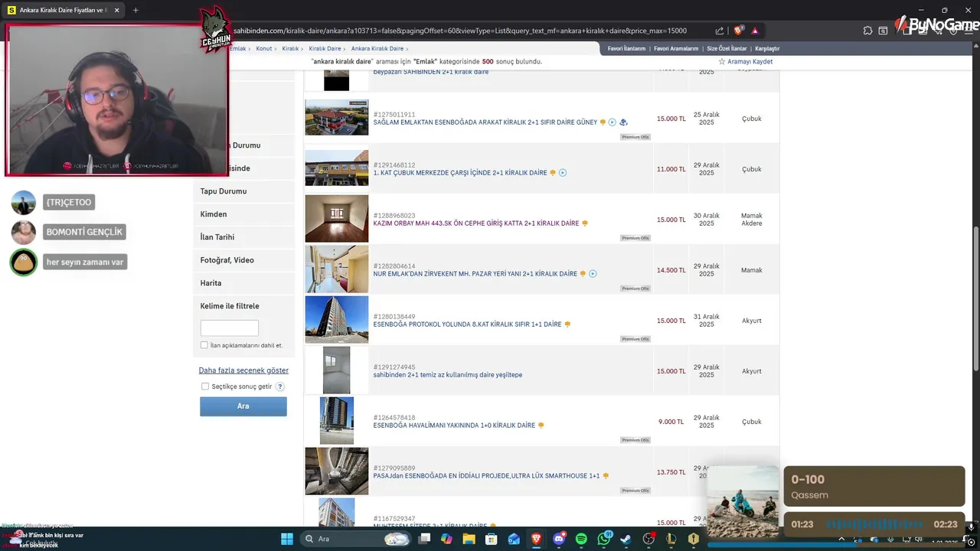The width and height of the screenshot is (980, 551).
Task: Click the 'Mamak Akdere' location cell
Action: (752, 220)
